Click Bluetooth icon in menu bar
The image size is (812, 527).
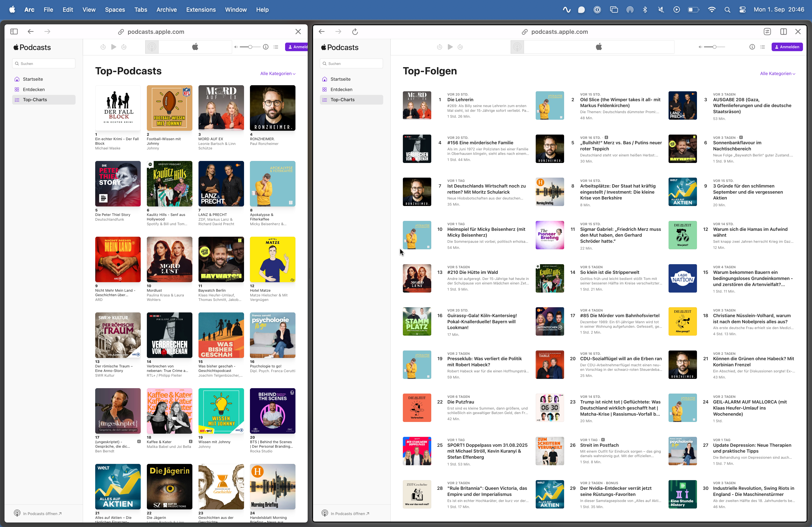point(645,9)
